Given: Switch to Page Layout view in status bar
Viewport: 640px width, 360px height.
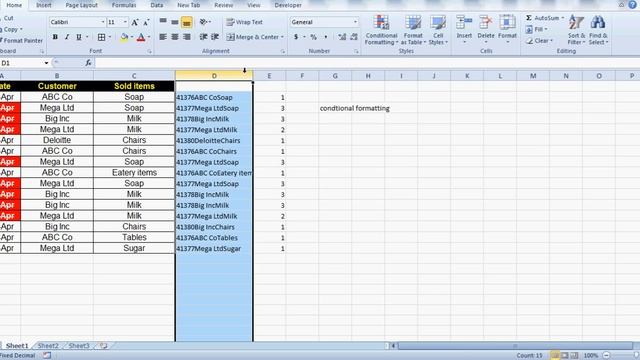Looking at the screenshot, I should [564, 356].
